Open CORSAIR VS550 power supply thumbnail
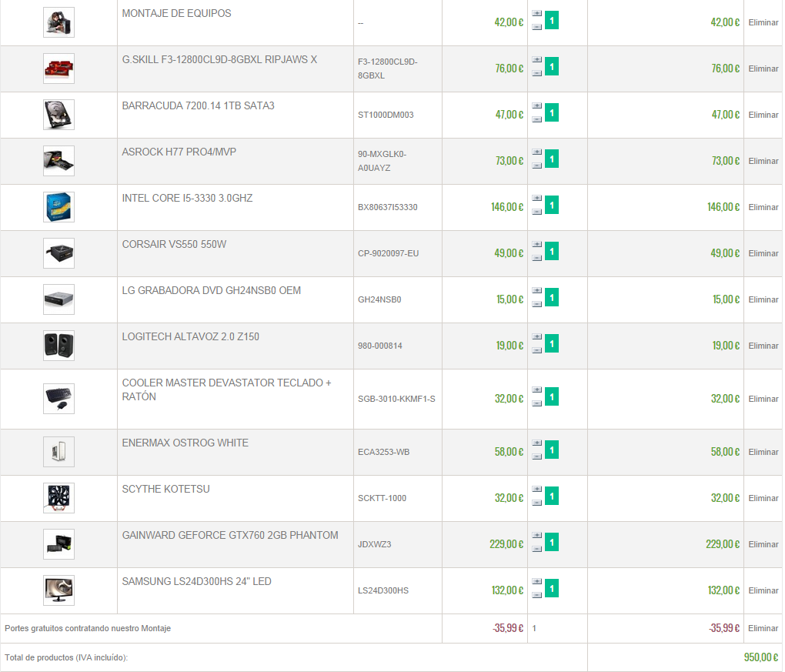785x672 pixels. 58,253
